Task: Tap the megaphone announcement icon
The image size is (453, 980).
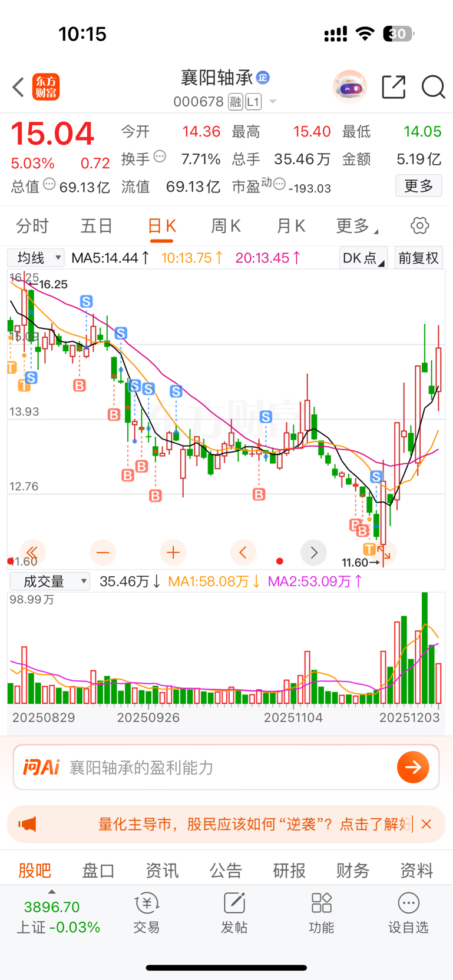Action: (x=27, y=824)
